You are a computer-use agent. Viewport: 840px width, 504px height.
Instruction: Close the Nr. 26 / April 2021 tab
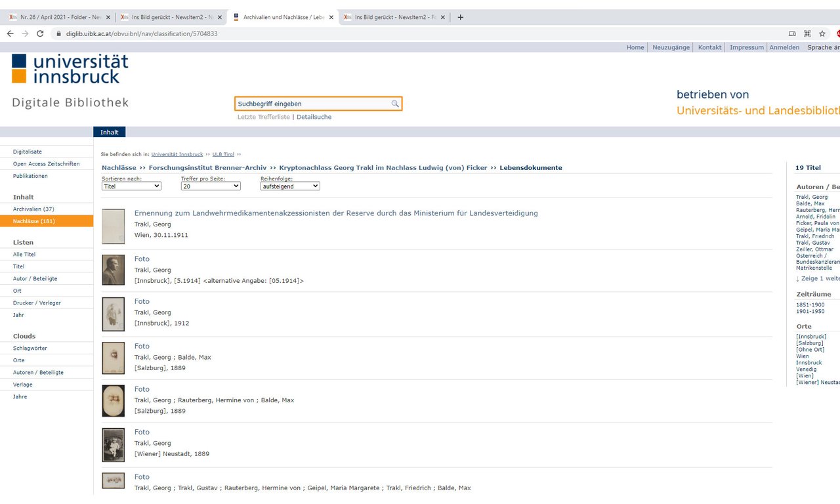point(108,17)
